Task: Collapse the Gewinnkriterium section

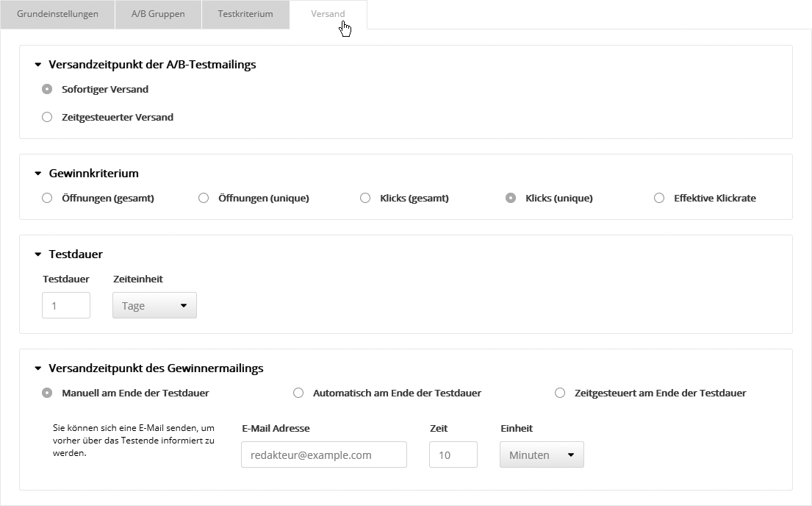Action: (x=38, y=174)
